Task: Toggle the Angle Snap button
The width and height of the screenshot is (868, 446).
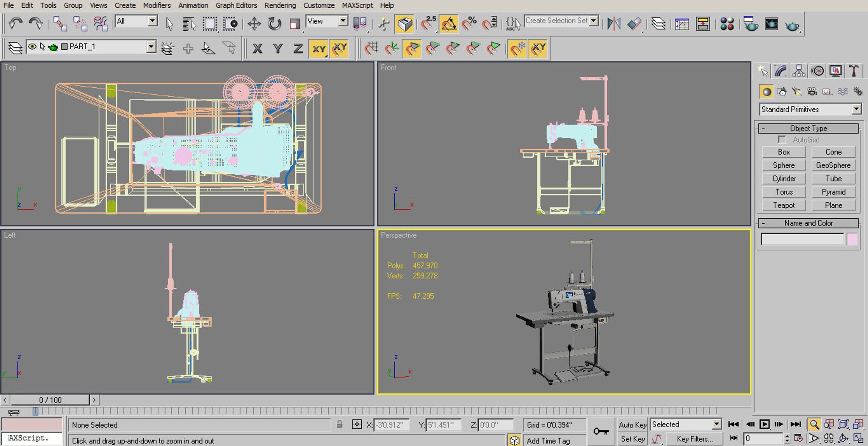Action: click(449, 23)
